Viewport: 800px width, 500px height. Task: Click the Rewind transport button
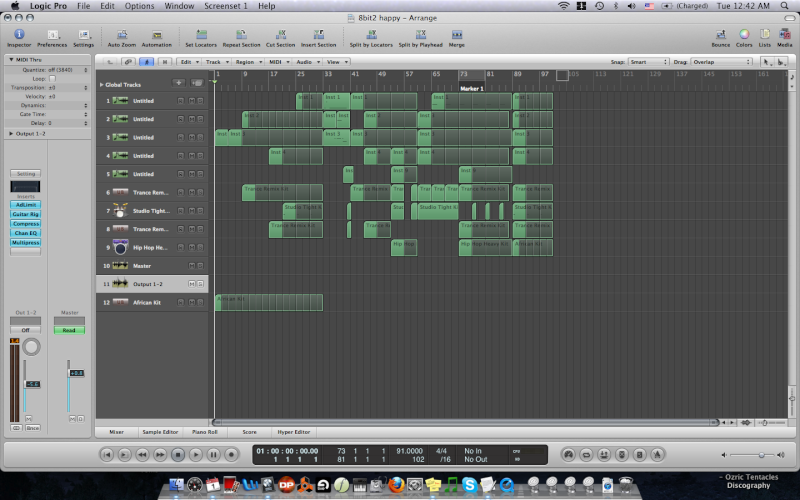click(142, 454)
